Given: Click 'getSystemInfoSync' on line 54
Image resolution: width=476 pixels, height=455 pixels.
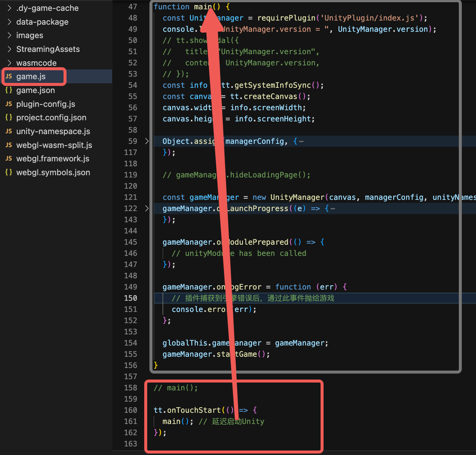Looking at the screenshot, I should (x=273, y=85).
